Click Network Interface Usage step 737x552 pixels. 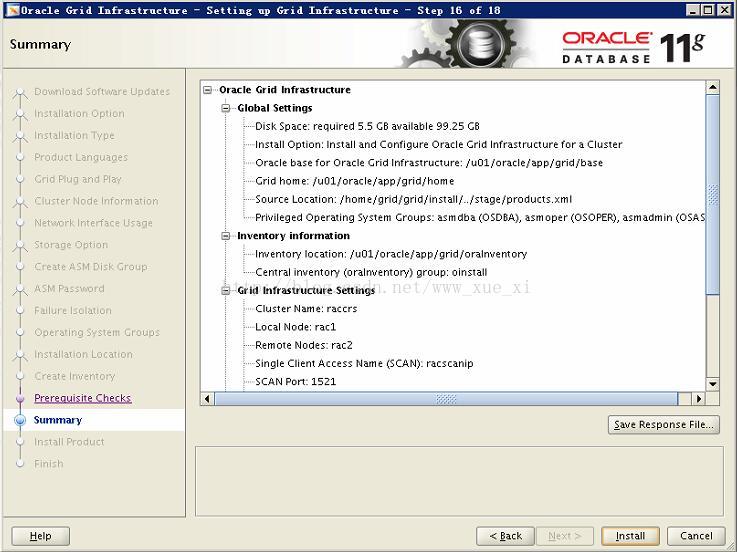pos(94,223)
